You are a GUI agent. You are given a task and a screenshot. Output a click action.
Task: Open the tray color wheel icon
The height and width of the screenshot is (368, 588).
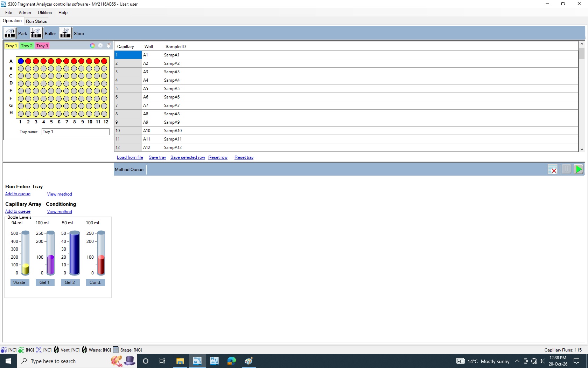pos(92,46)
